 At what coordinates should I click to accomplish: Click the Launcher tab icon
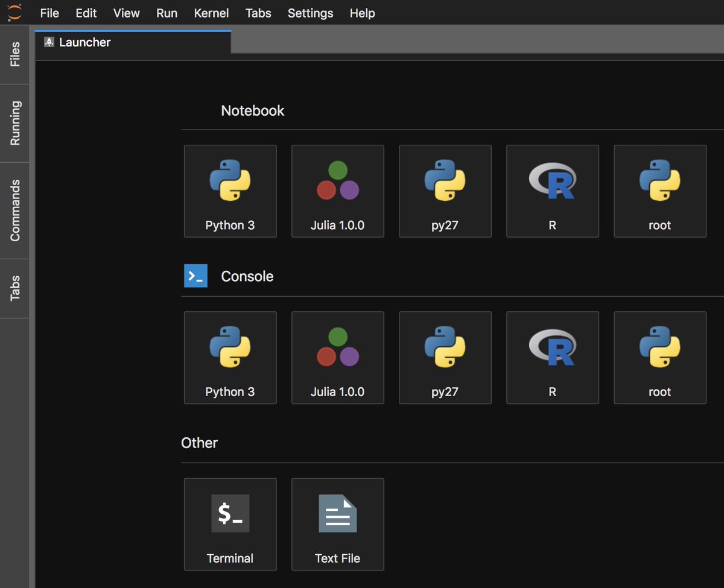tap(49, 42)
